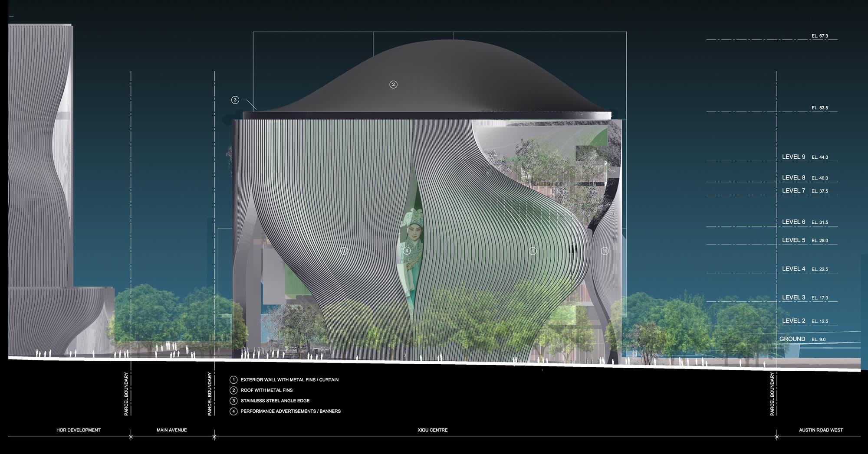868x454 pixels.
Task: Select the HOR DEVELOPMENT section label
Action: point(79,430)
